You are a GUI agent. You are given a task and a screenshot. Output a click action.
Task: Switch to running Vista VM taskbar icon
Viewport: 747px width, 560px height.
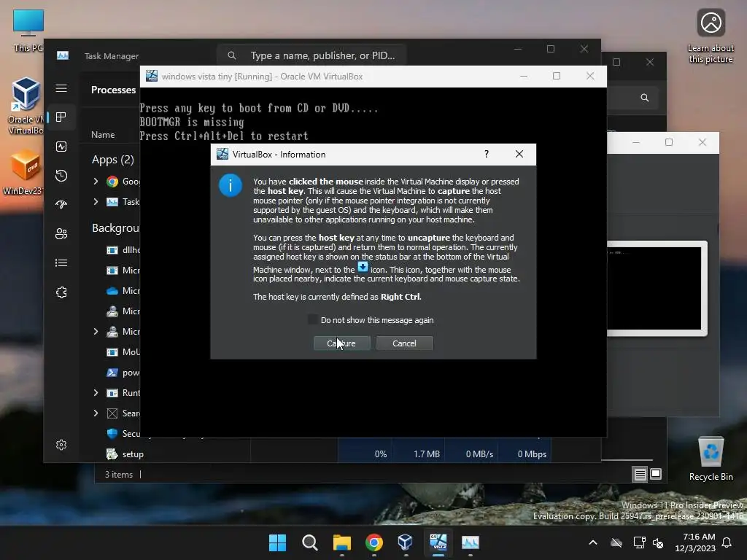(438, 542)
